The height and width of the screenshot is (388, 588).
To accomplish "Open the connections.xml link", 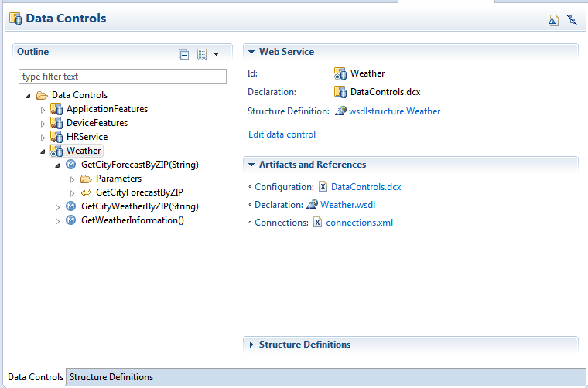I will [359, 223].
